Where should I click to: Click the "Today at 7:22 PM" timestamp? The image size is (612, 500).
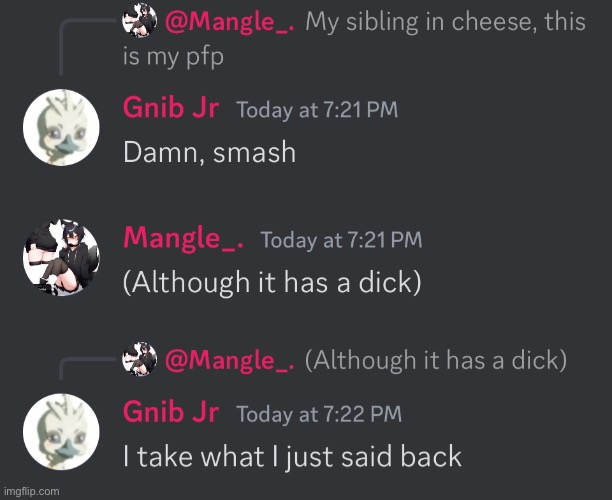click(x=319, y=414)
